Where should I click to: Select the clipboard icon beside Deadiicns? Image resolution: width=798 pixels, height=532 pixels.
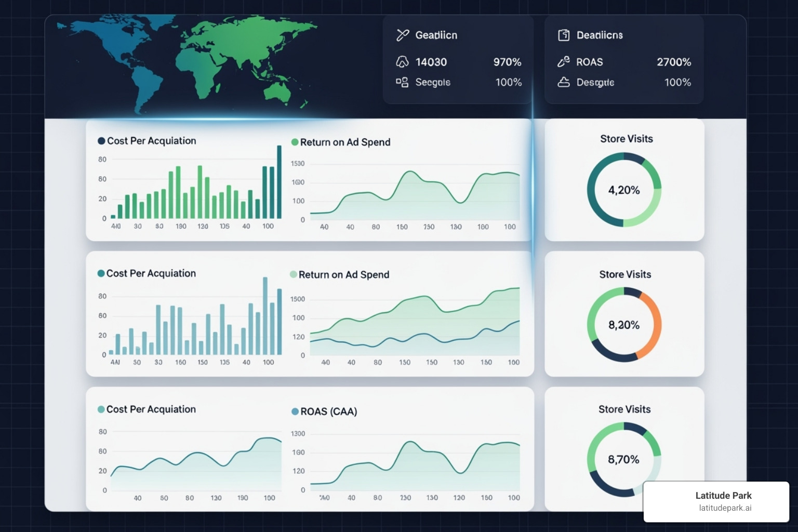tap(564, 35)
